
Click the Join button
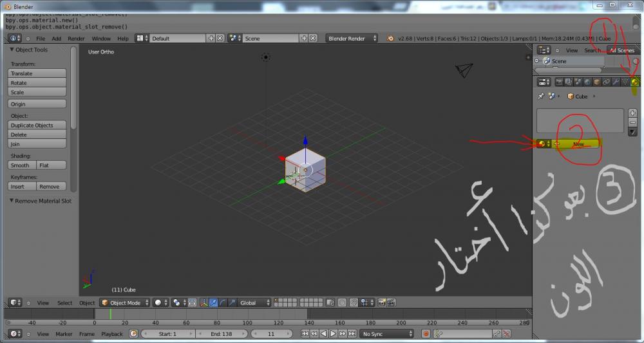pos(37,144)
